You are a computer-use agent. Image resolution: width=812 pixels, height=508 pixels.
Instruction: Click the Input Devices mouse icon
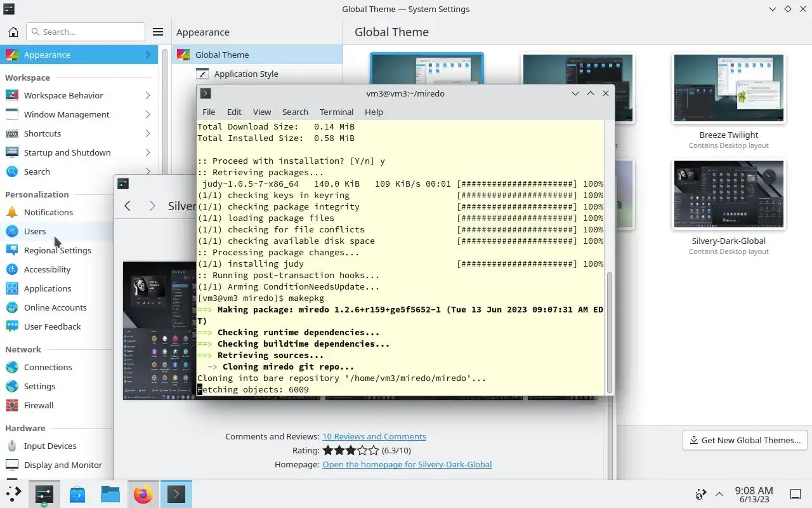coord(12,446)
